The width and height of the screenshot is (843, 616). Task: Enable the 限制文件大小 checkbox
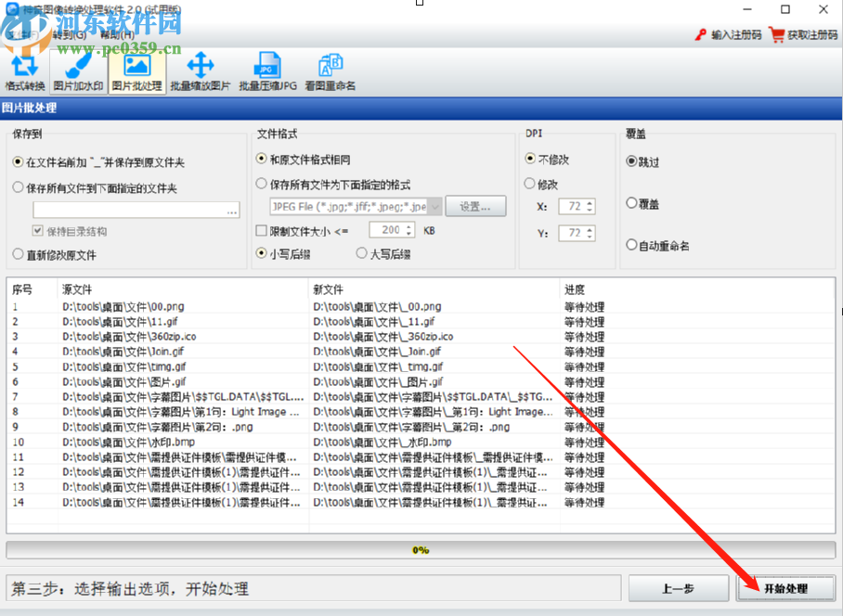(x=261, y=230)
